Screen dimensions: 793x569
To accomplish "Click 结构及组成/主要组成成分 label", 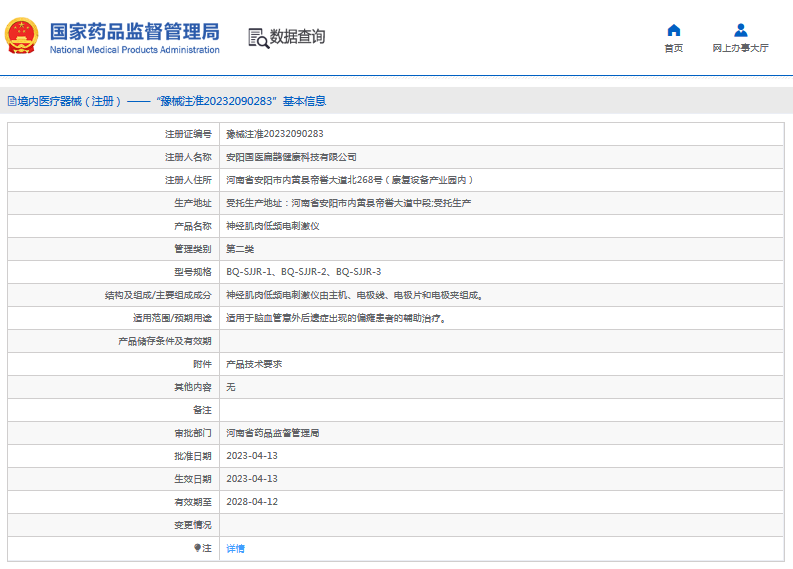I will (x=158, y=295).
